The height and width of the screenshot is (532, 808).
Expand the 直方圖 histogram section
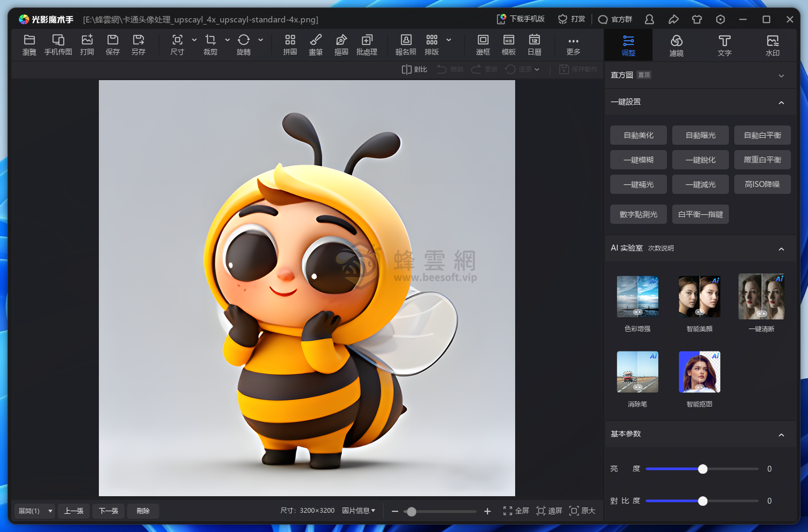(781, 76)
